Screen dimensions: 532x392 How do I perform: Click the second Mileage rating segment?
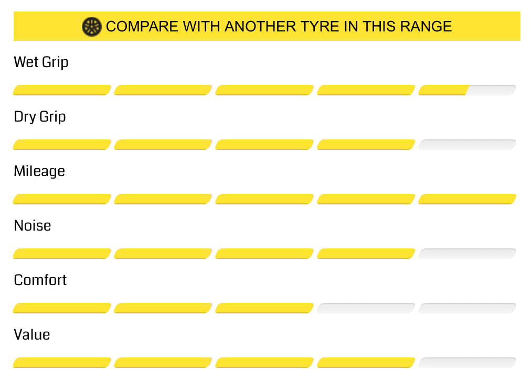click(163, 199)
